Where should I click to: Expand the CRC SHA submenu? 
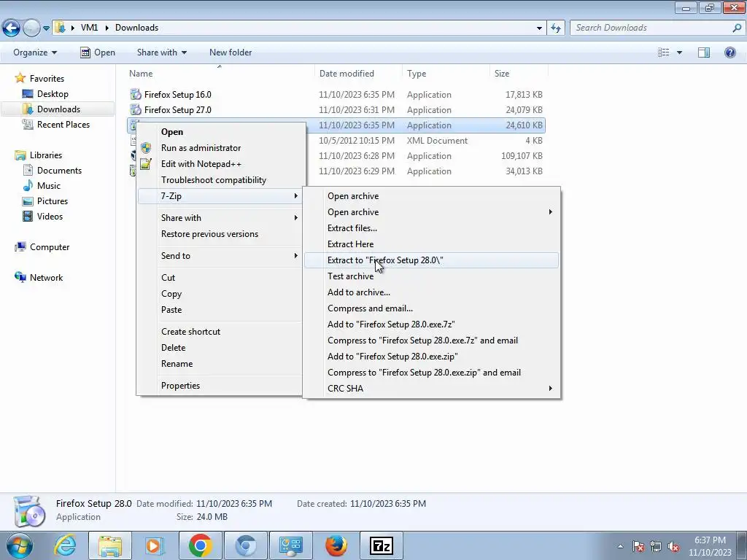coord(432,389)
